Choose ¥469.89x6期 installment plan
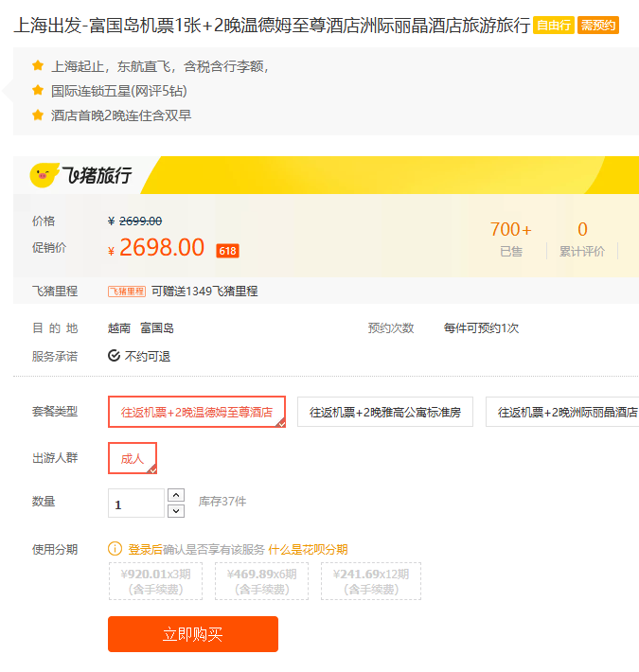 (x=262, y=581)
